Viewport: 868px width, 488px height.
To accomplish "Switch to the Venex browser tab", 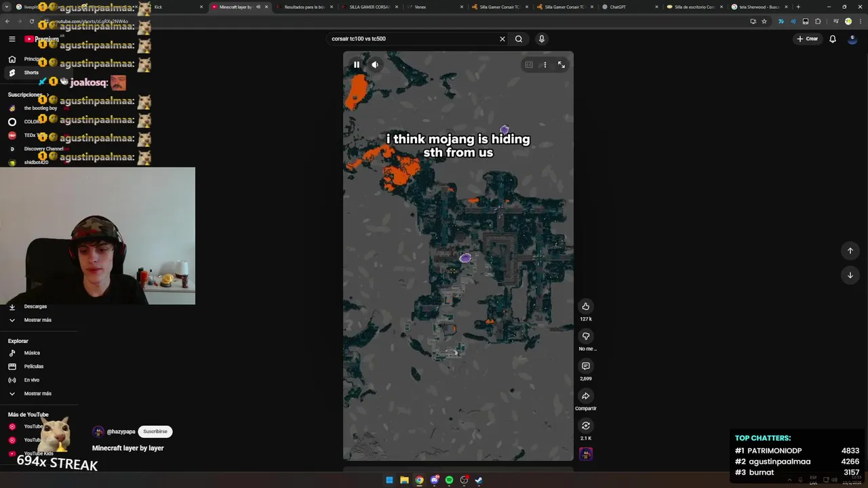I will coord(434,7).
